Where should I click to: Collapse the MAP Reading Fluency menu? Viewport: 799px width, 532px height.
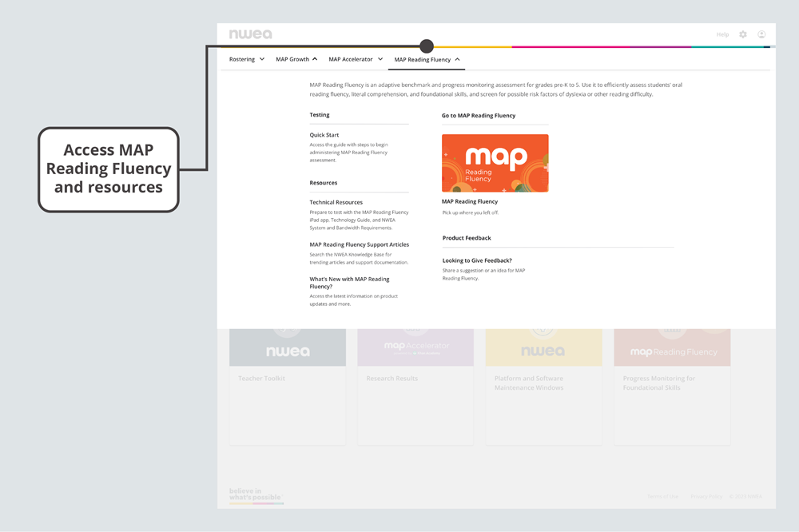point(427,60)
